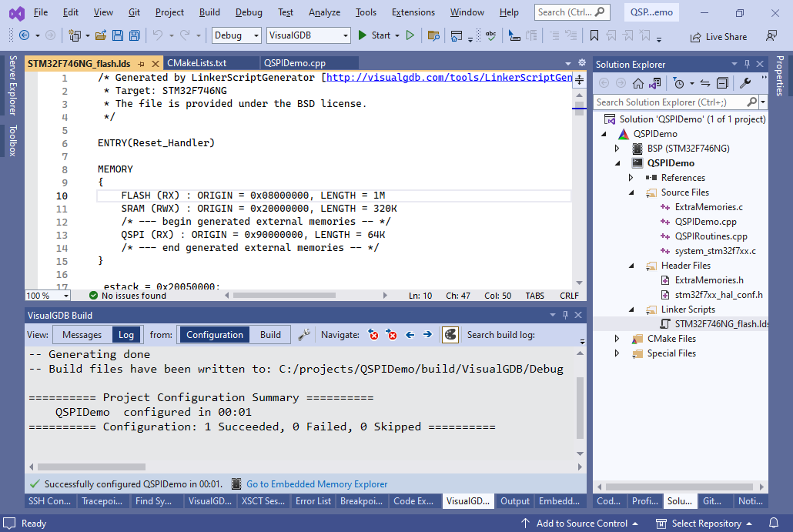
Task: Click Collapse All icon in Solution Explorer
Action: (x=723, y=83)
